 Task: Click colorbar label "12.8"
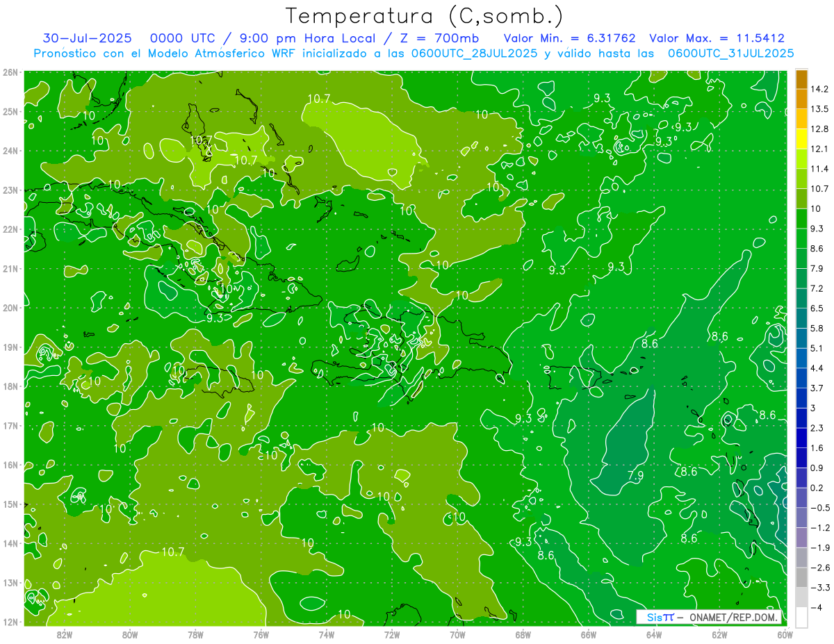point(820,129)
